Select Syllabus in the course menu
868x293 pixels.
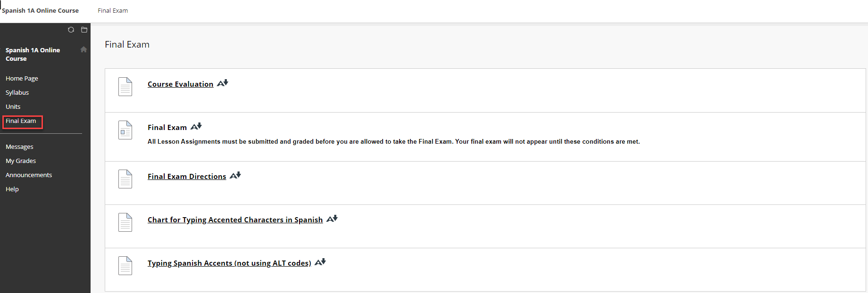point(17,92)
